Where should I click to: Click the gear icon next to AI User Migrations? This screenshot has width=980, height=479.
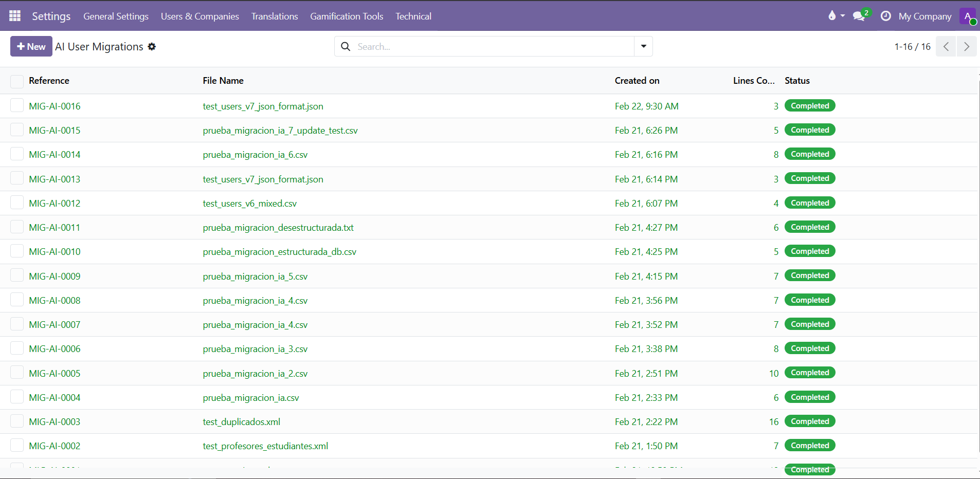pos(152,47)
